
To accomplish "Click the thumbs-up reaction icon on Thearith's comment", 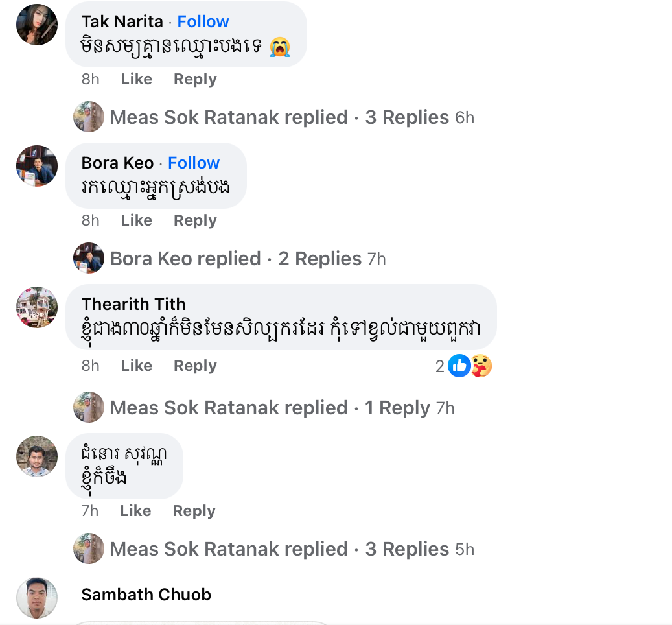I will 459,366.
